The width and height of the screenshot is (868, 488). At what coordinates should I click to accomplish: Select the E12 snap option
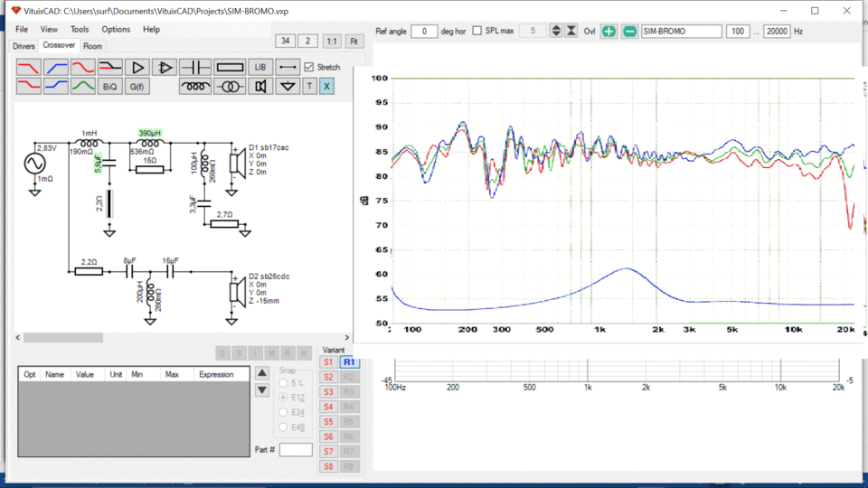click(283, 398)
